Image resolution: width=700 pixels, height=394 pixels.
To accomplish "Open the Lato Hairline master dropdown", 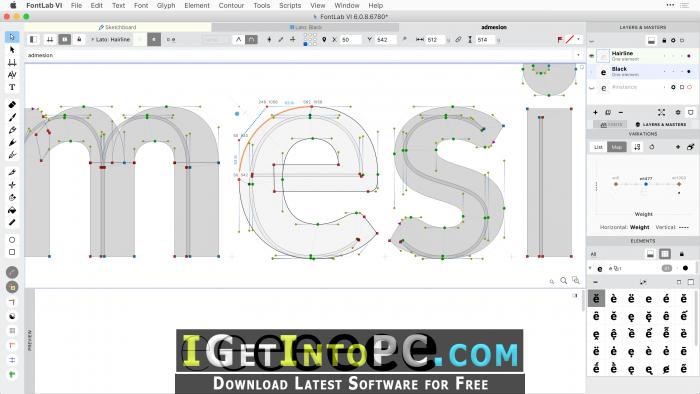I will (111, 40).
